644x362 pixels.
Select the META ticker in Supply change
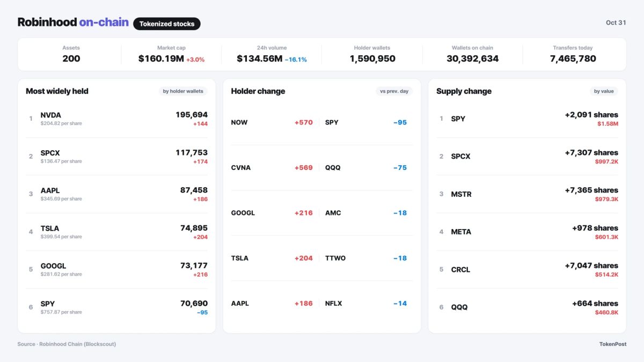click(x=461, y=232)
